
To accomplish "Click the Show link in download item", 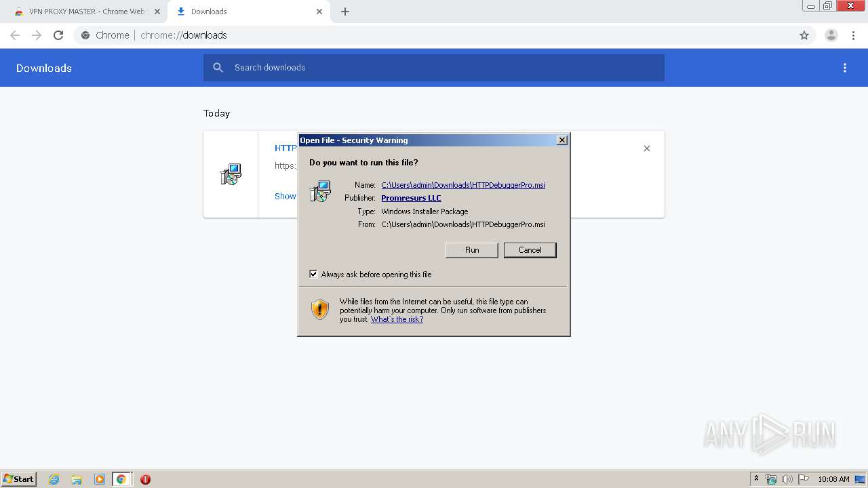I will [x=285, y=196].
